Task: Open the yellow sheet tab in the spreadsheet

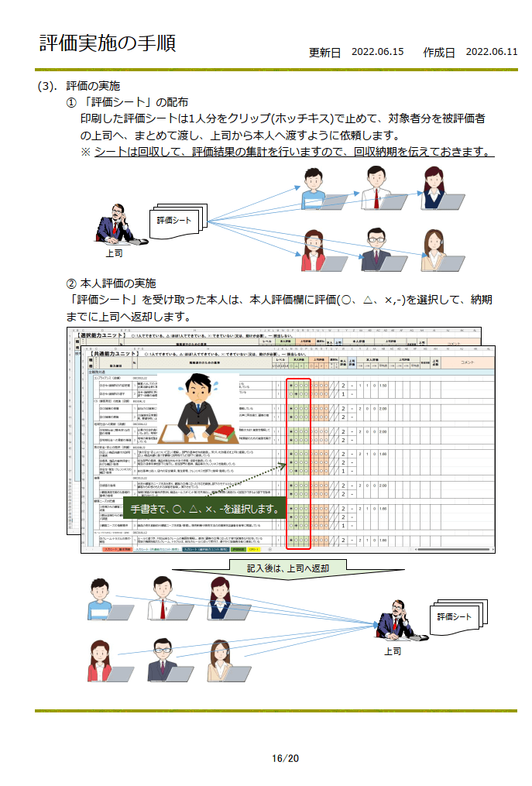Action: pos(254,549)
